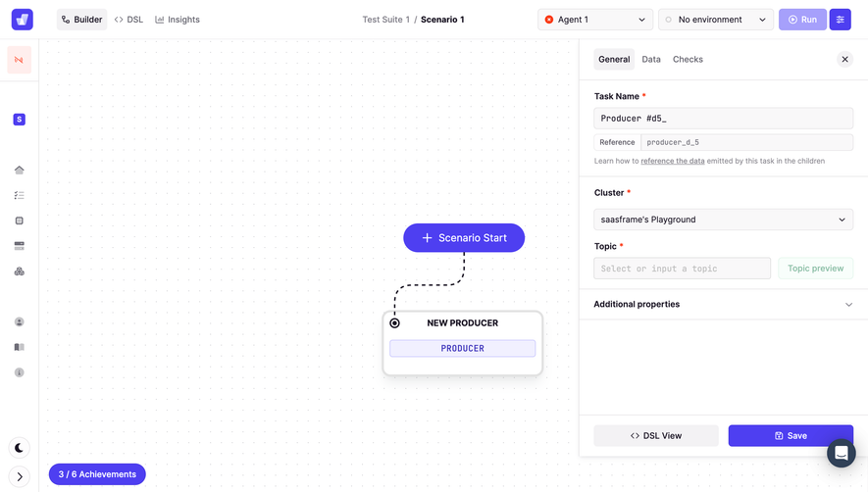Switch to the Data tab
Viewport: 868px width, 492px height.
[651, 59]
